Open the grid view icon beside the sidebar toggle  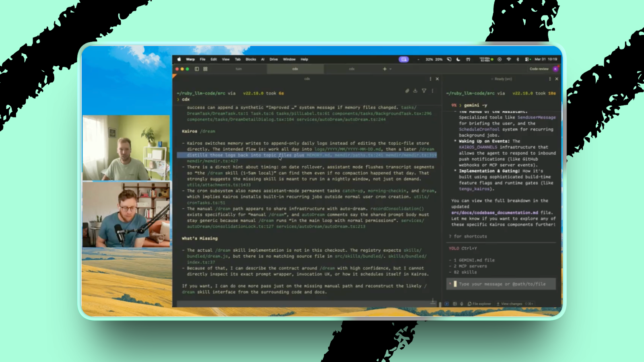(205, 69)
